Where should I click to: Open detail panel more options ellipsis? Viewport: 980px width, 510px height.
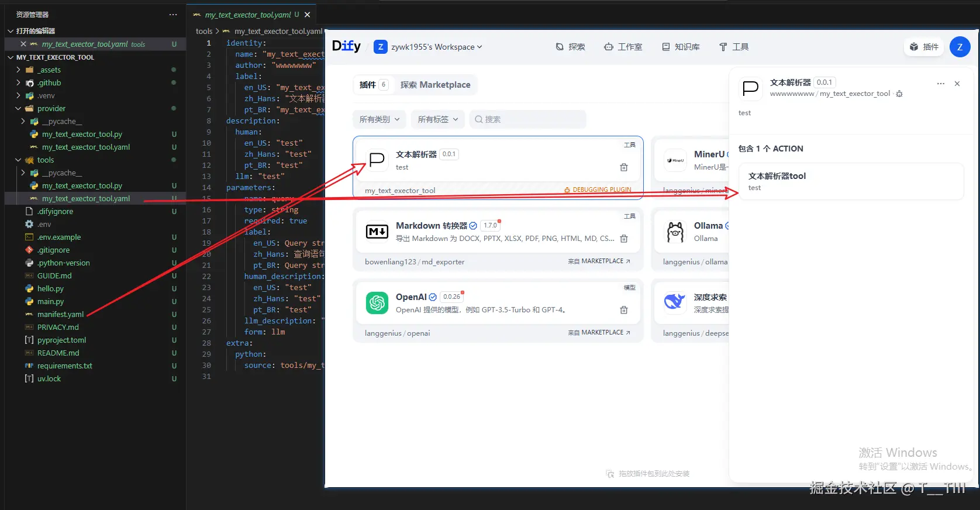pos(941,84)
